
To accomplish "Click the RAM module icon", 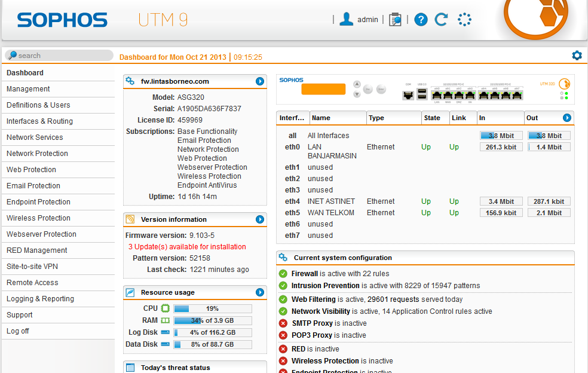I will (x=166, y=320).
